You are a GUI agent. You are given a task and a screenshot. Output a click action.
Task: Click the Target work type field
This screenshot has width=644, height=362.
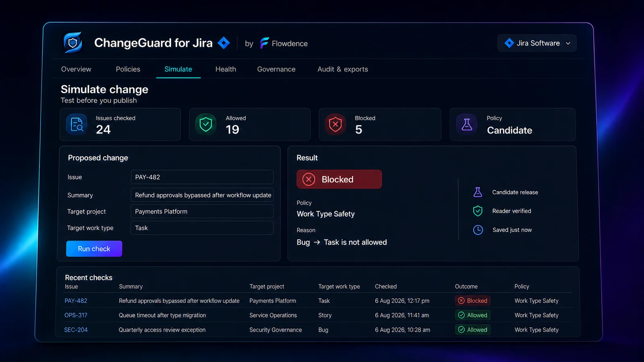coord(202,228)
